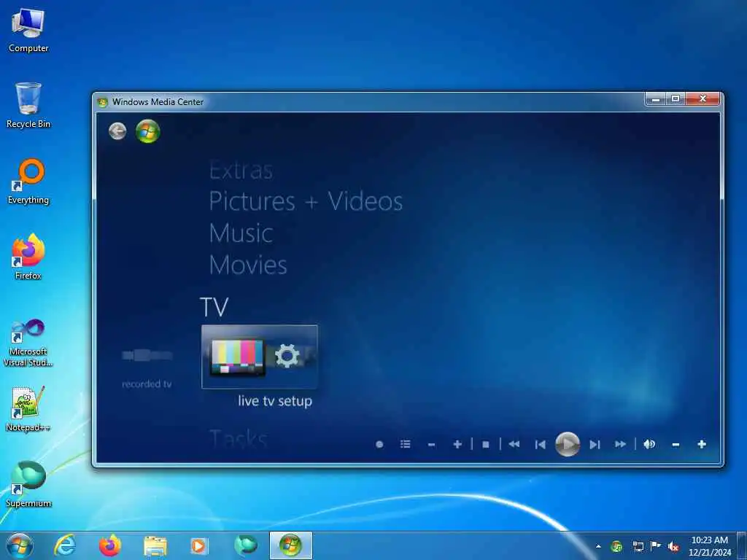Open Pictures + Videos menu
Viewport: 747px width, 560px height.
pos(306,201)
